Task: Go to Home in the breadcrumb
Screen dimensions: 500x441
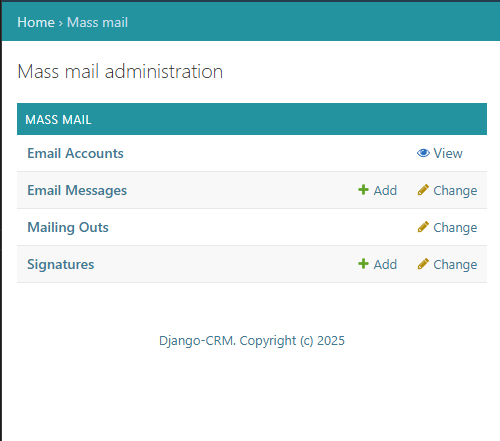Action: coord(36,22)
